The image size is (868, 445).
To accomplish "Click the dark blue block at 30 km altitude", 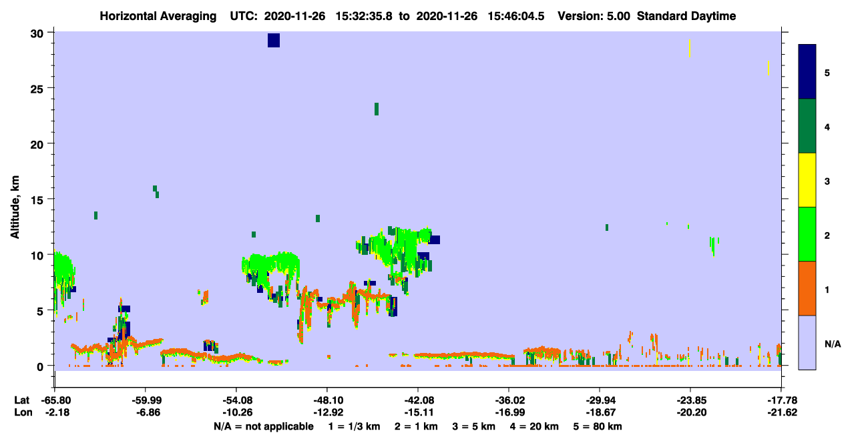I will click(x=274, y=41).
